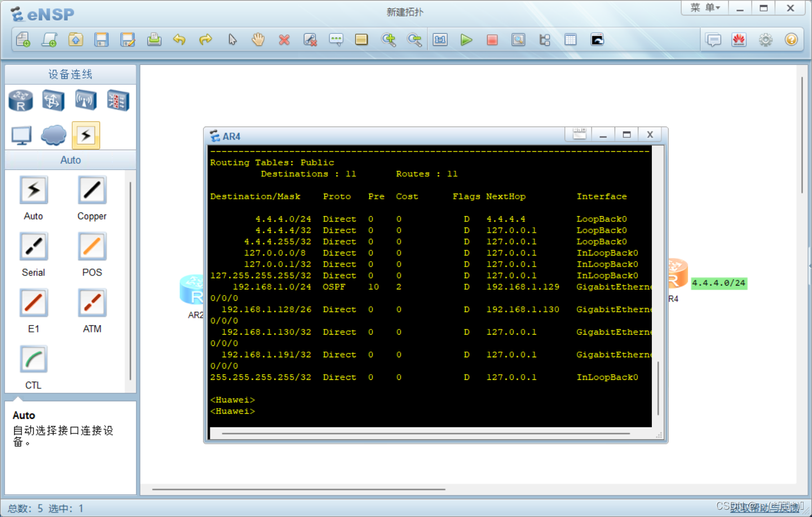Select the Firewall device category icon
Screen dimensions: 812x517
118,100
